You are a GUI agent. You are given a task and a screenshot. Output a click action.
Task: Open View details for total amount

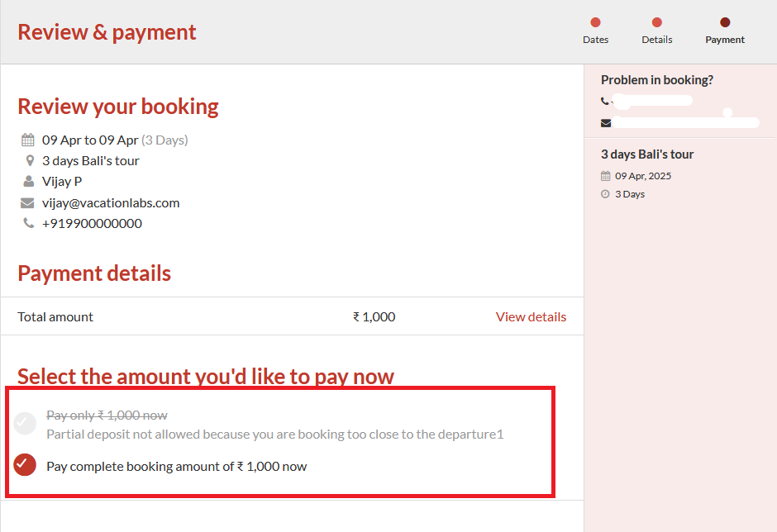coord(531,316)
